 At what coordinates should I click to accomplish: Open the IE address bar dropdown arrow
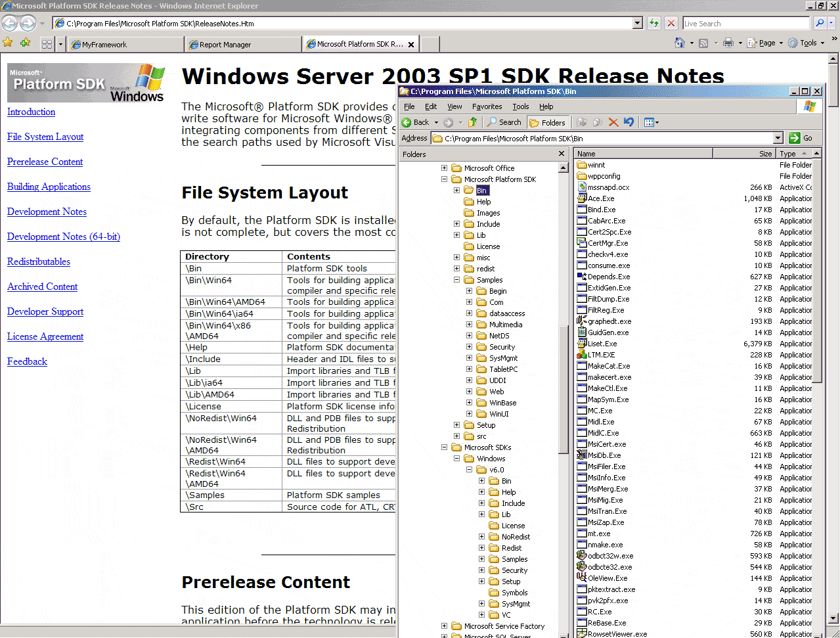pos(638,24)
